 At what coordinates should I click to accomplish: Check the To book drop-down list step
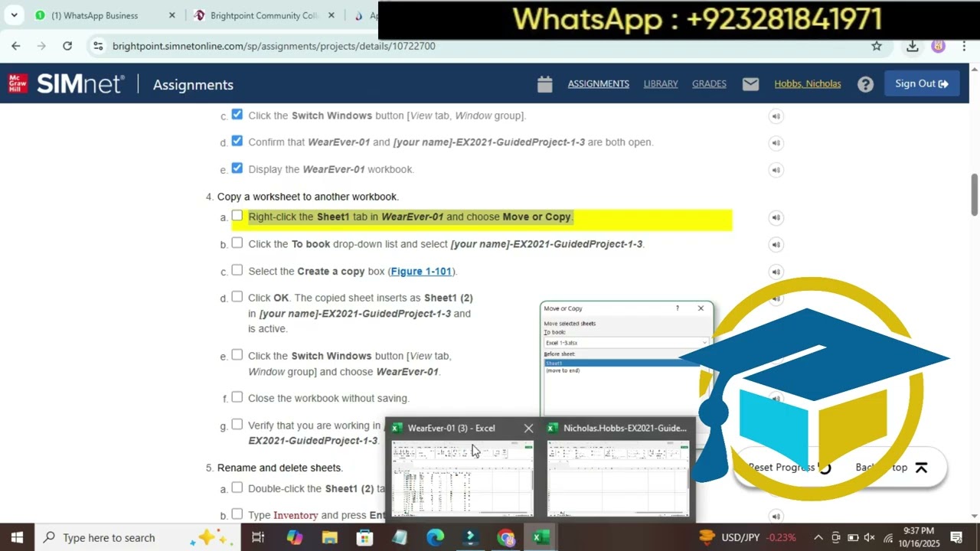tap(237, 243)
